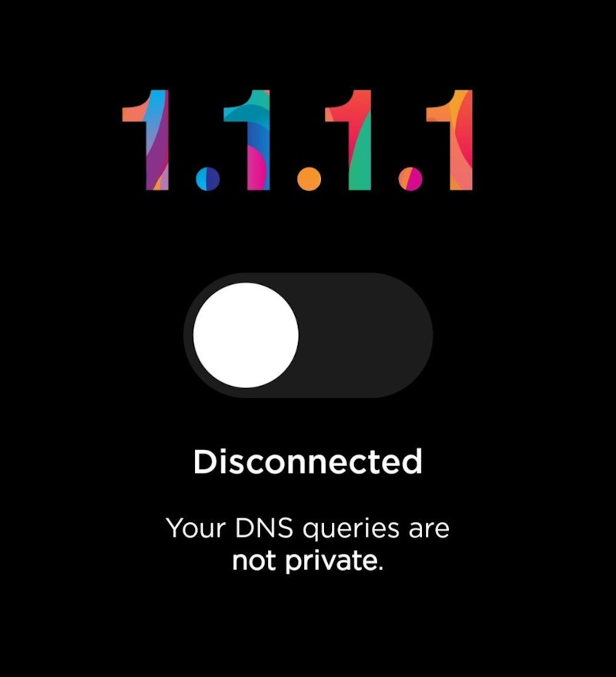Click the third 1 in red and green
The image size is (616, 677).
tap(348, 140)
